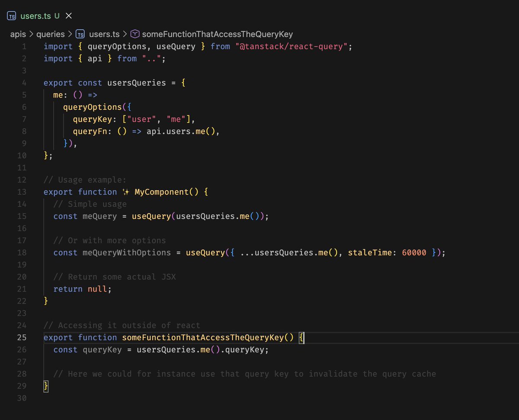This screenshot has height=420, width=519.
Task: Click the sparkle icon before MyComponent
Action: pos(126,192)
